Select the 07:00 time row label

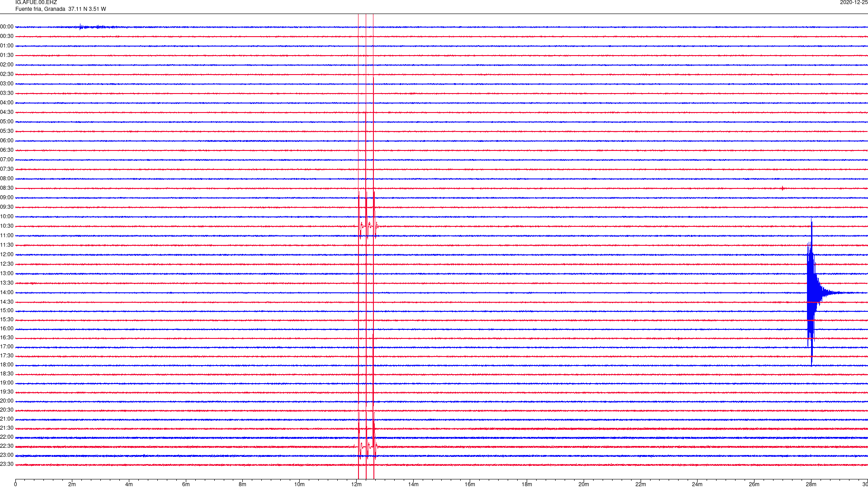pyautogui.click(x=7, y=160)
